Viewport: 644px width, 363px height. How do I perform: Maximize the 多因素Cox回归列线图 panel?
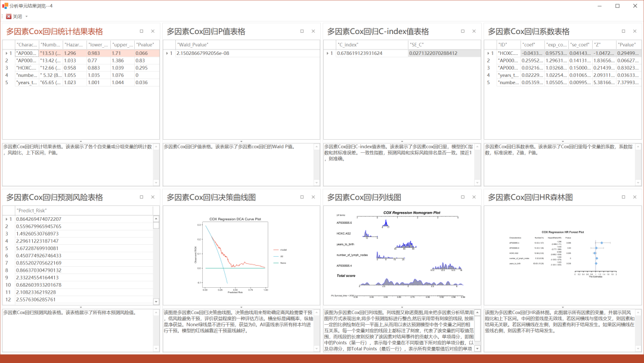(463, 198)
